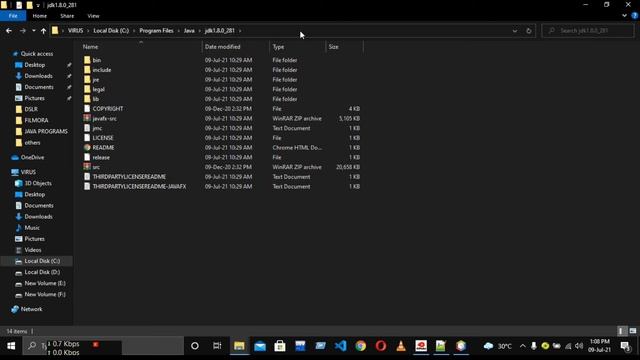Navigate to Program Files breadcrumb
640x360 pixels.
point(156,31)
